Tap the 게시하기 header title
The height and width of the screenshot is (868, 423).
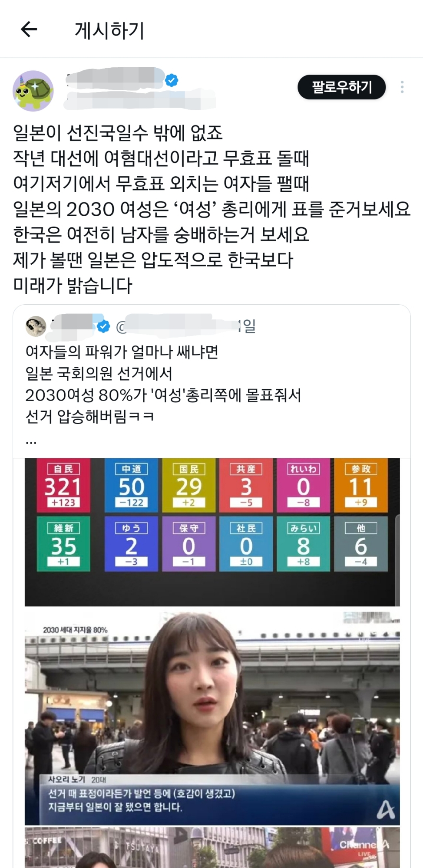109,30
